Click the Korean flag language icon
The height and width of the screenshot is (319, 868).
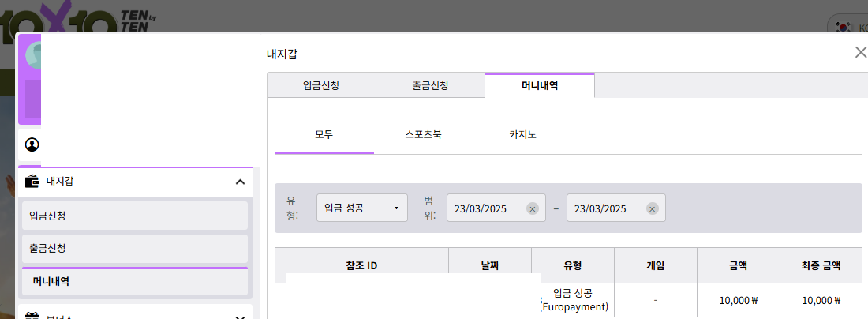click(844, 27)
